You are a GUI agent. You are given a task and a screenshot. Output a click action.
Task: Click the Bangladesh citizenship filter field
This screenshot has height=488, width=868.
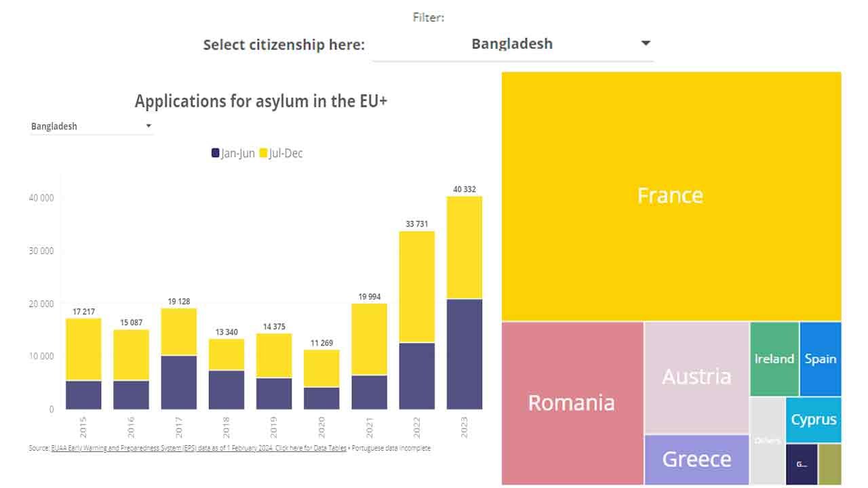point(513,44)
